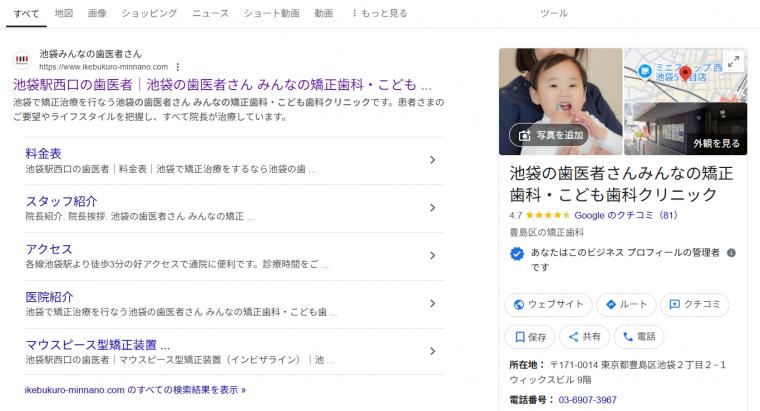Image resolution: width=760 pixels, height=411 pixels.
Task: Click the blue ミニストップ store marker on map
Action: pos(645,71)
